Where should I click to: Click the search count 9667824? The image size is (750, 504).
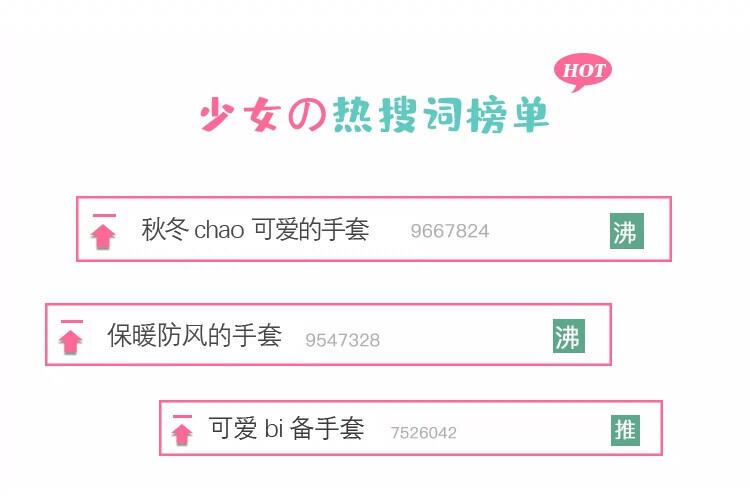click(449, 232)
